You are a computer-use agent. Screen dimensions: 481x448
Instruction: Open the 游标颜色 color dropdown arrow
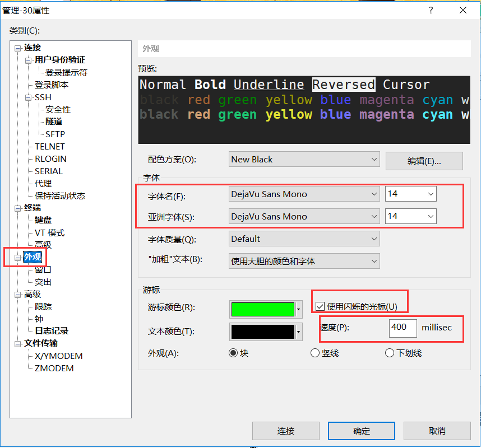298,309
